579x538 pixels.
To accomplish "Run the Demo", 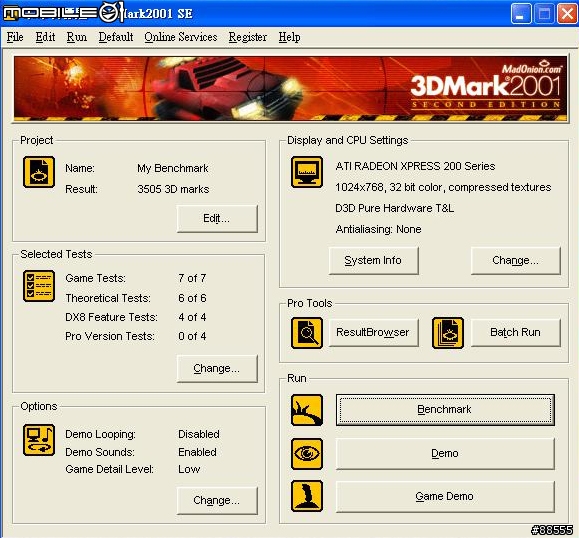I will 445,453.
